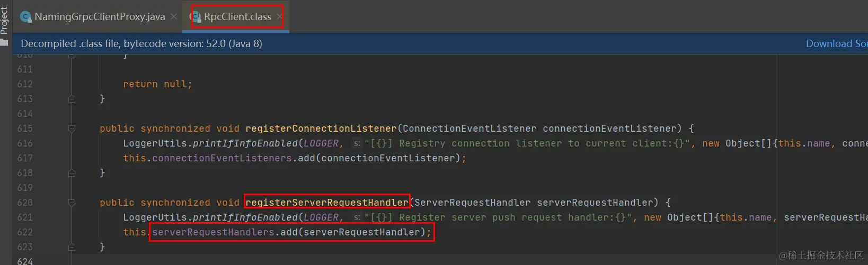Click registerConnectionListener method name
Image resolution: width=868 pixels, height=265 pixels.
(x=321, y=129)
